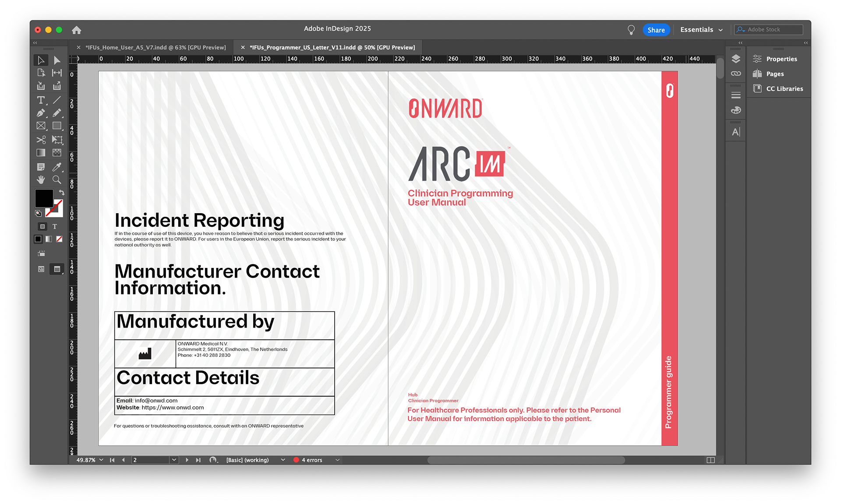
Task: Close the IFUs_Programmer_US_Letter_V11 tab
Action: [x=243, y=47]
